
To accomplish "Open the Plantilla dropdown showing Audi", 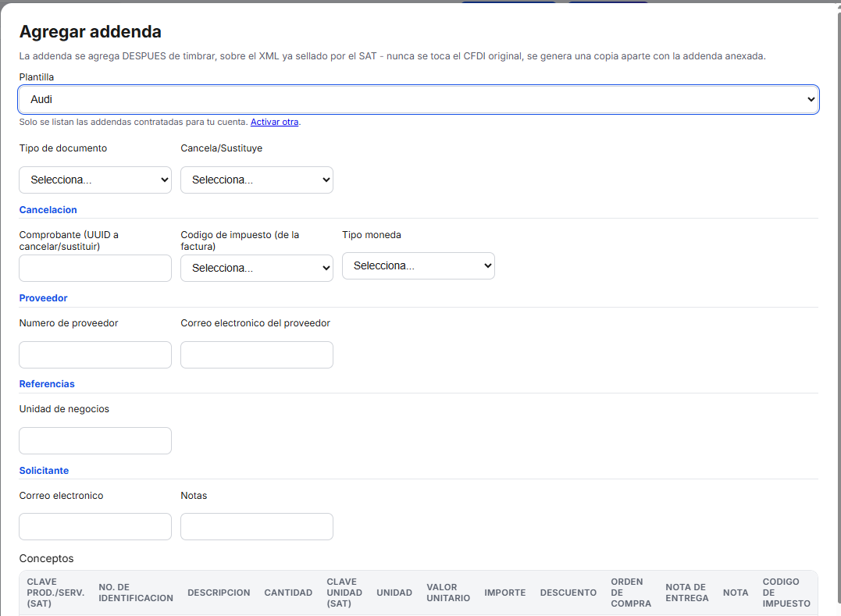I will click(x=419, y=99).
